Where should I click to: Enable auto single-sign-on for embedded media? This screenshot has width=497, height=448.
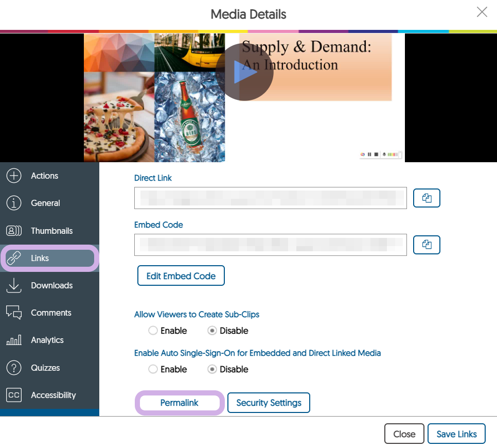click(x=153, y=369)
